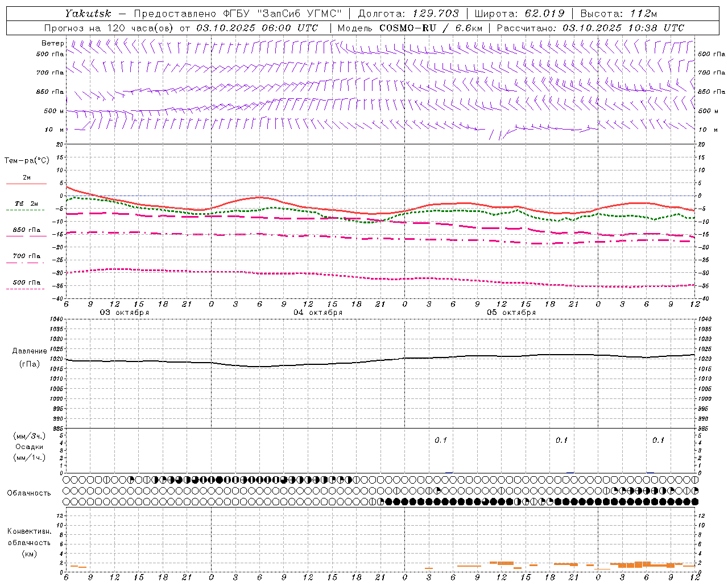Click the "04 октября" date label
728x582 pixels.
point(318,313)
